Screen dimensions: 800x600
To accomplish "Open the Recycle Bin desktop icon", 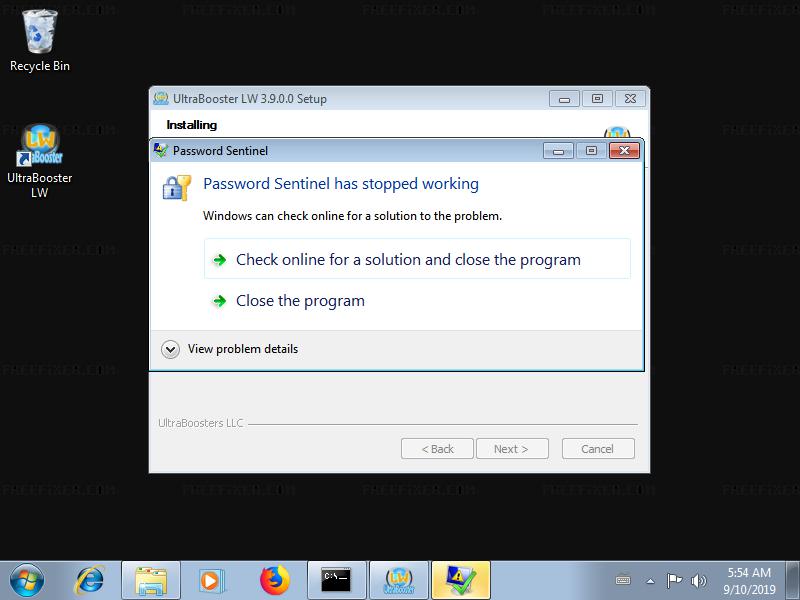I will [39, 41].
